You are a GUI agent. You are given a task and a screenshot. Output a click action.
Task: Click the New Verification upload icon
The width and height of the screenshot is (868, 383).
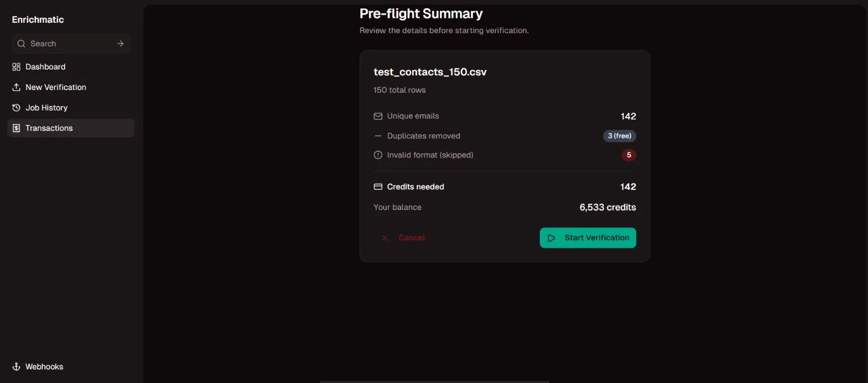tap(16, 87)
